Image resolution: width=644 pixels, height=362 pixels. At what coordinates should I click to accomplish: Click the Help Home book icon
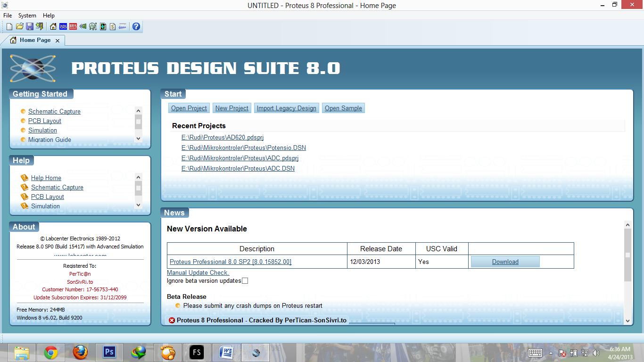click(x=25, y=178)
